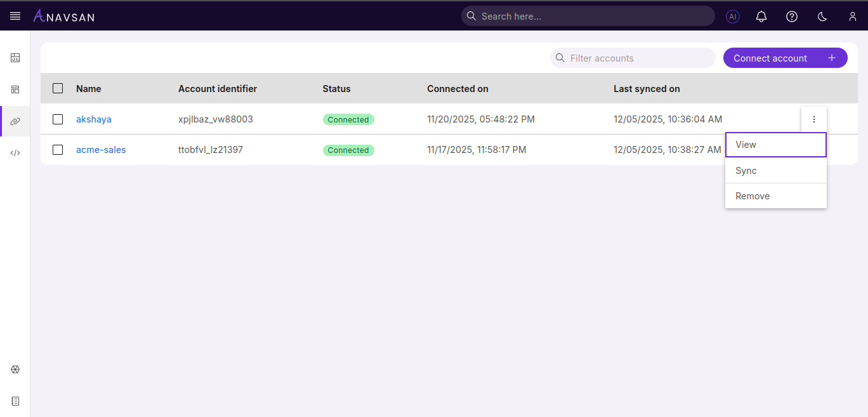868x417 pixels.
Task: Open the code editor icon in the sidebar
Action: pyautogui.click(x=15, y=152)
